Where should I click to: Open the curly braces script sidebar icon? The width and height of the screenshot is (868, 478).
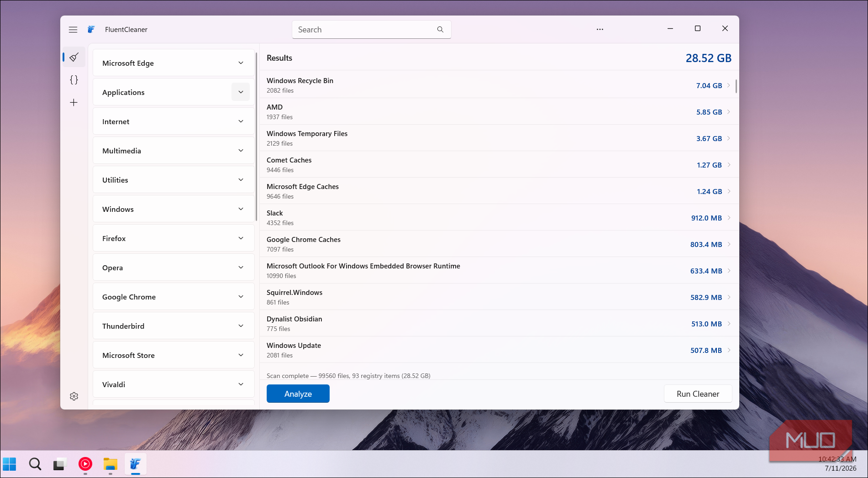[74, 80]
